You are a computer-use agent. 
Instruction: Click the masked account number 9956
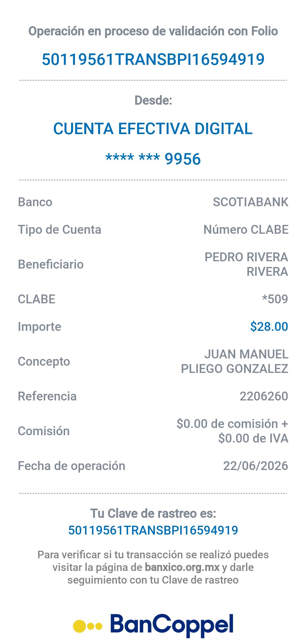(153, 159)
